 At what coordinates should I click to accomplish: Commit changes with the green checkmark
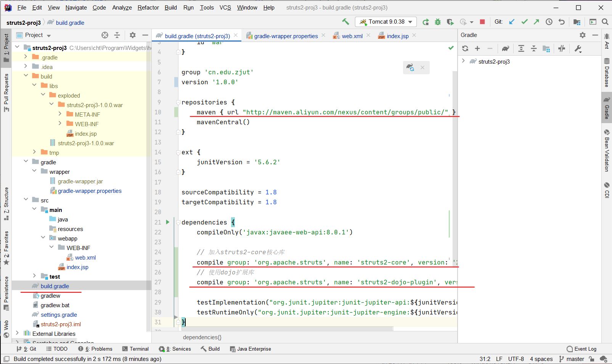[x=524, y=22]
